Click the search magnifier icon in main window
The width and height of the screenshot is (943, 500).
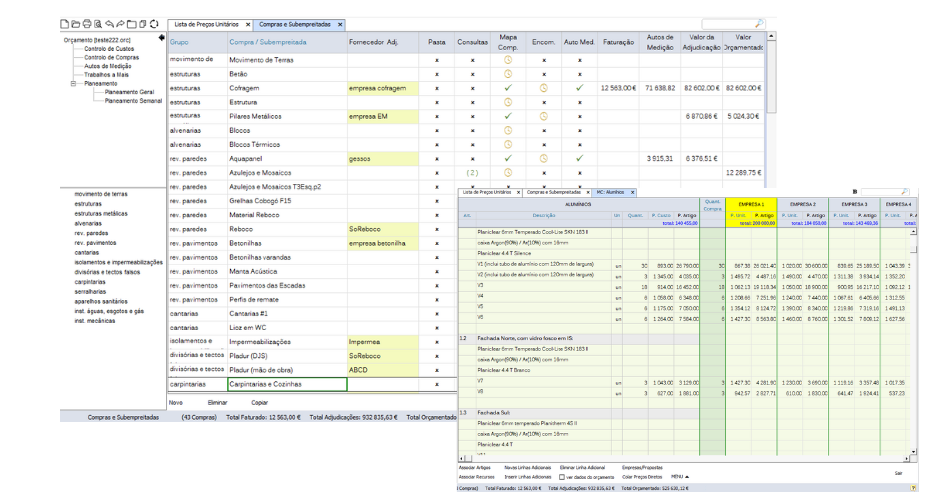pyautogui.click(x=760, y=24)
